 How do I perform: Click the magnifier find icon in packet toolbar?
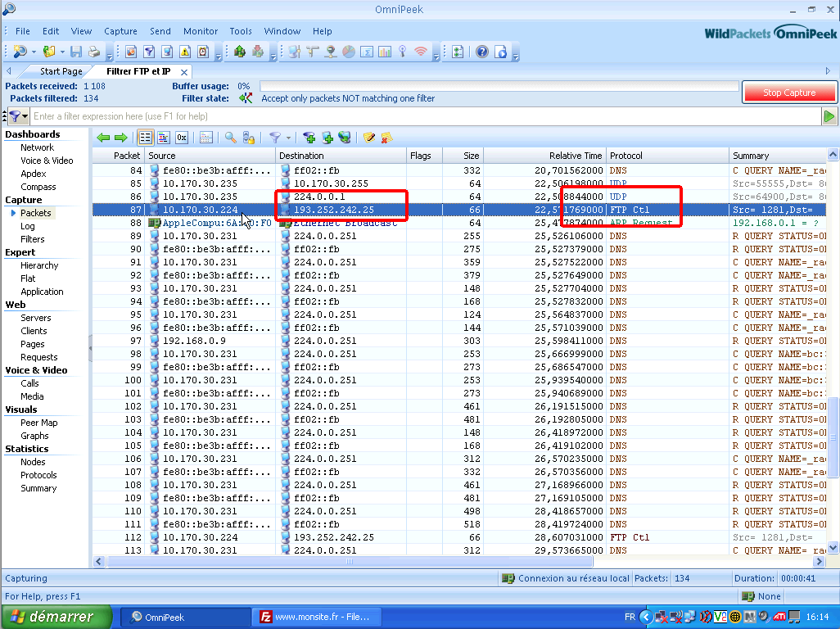(x=230, y=138)
